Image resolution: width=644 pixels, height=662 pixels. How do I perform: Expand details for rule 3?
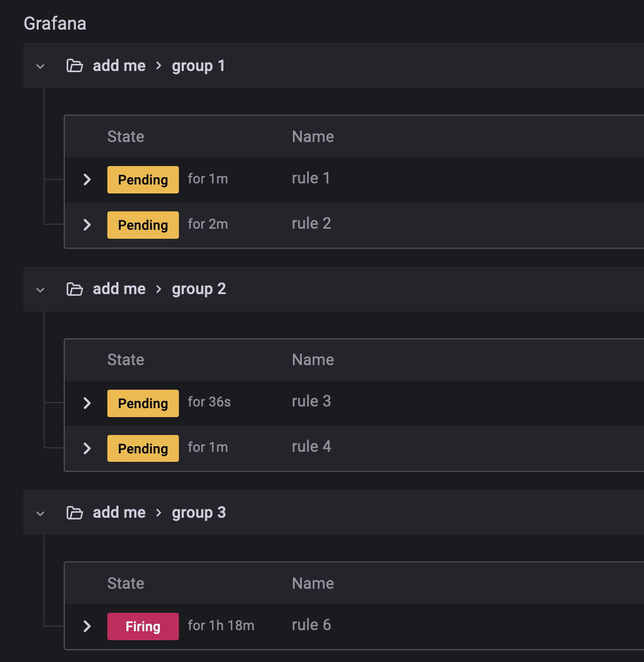[x=87, y=403]
